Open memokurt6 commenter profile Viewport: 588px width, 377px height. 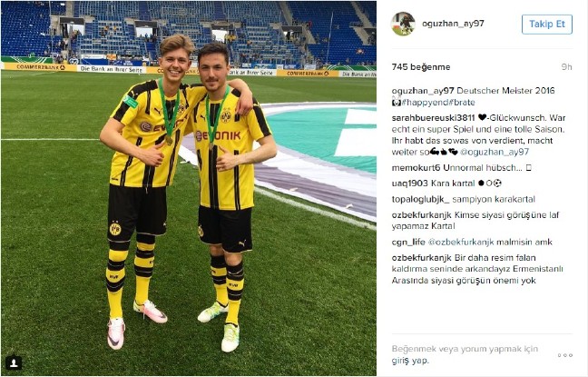pos(416,168)
